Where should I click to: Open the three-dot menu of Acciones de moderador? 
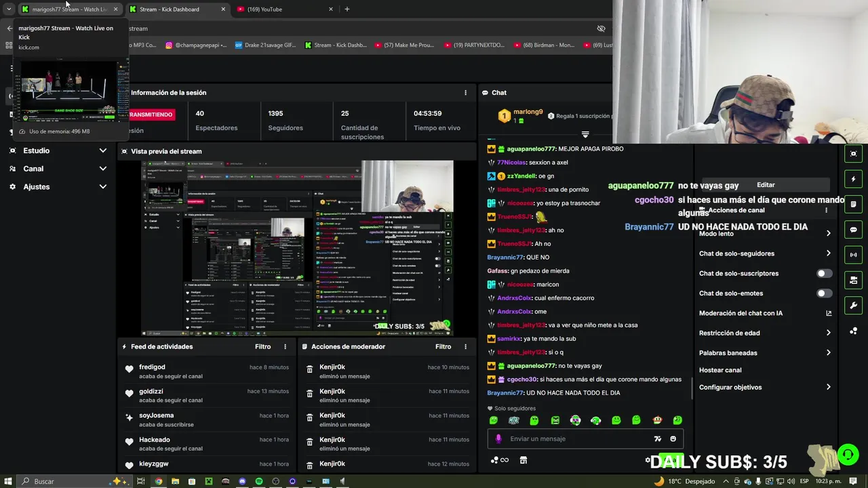point(465,346)
